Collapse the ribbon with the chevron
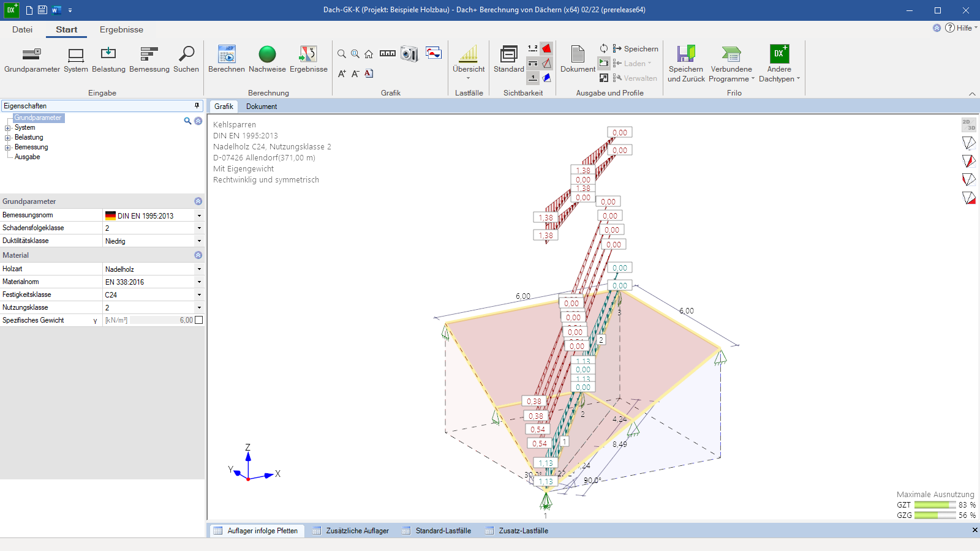980x551 pixels. pyautogui.click(x=972, y=94)
